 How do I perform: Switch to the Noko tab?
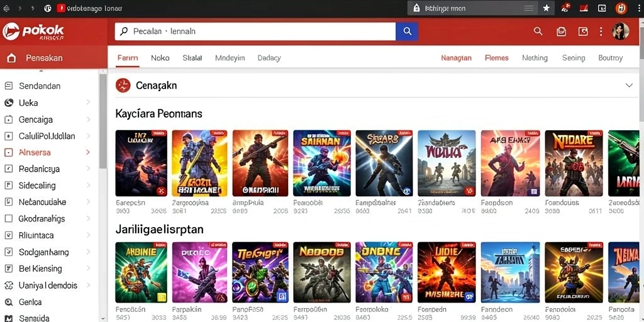(160, 58)
